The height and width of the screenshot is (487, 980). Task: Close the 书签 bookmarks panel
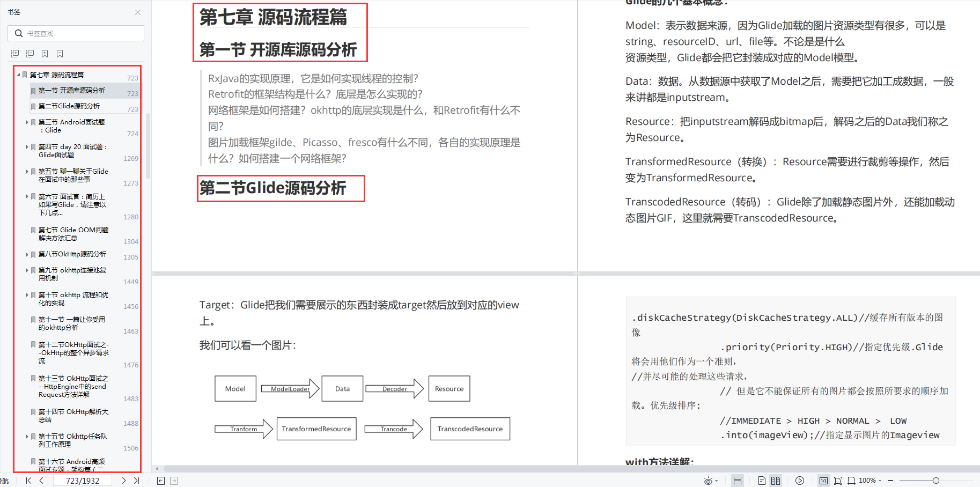[x=138, y=12]
